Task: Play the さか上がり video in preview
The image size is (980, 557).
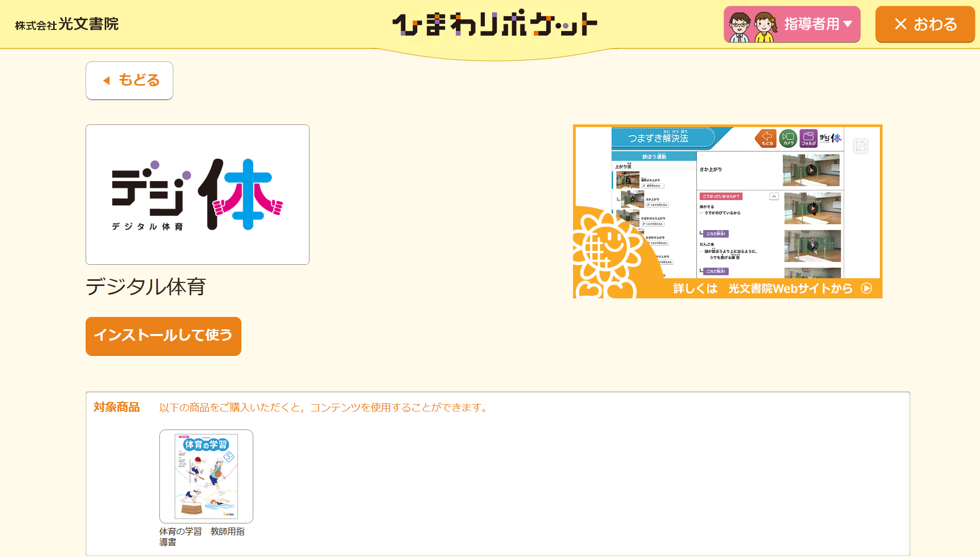Action: pyautogui.click(x=811, y=170)
